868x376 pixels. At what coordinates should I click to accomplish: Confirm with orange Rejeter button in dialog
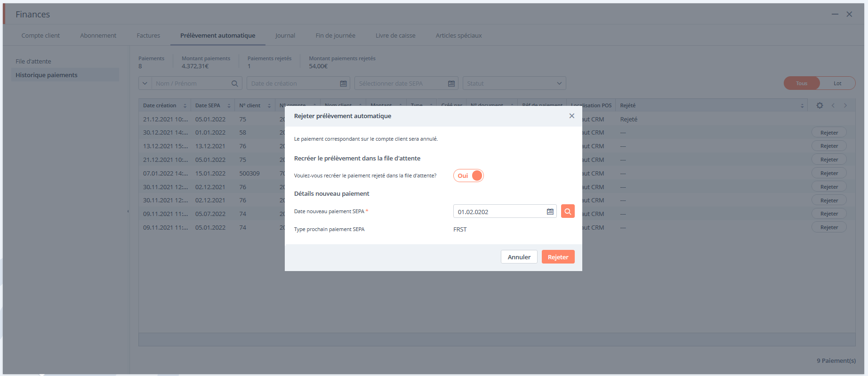(558, 257)
